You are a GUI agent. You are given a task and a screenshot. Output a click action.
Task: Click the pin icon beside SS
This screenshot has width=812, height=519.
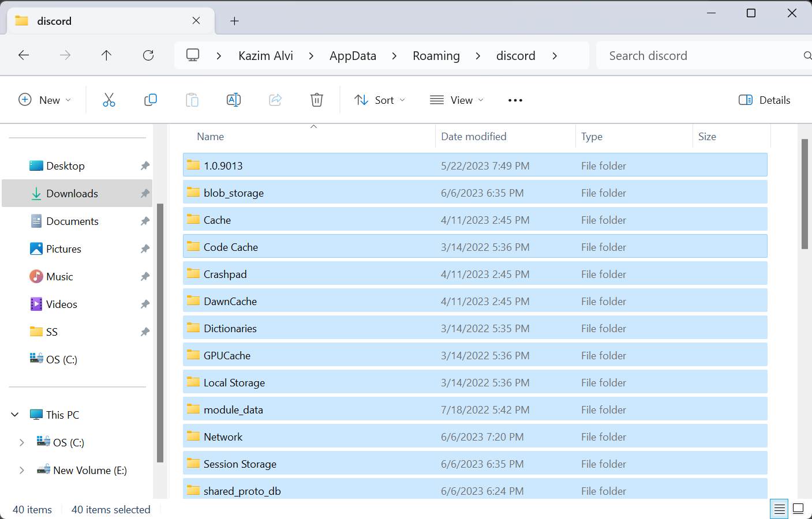tap(145, 332)
